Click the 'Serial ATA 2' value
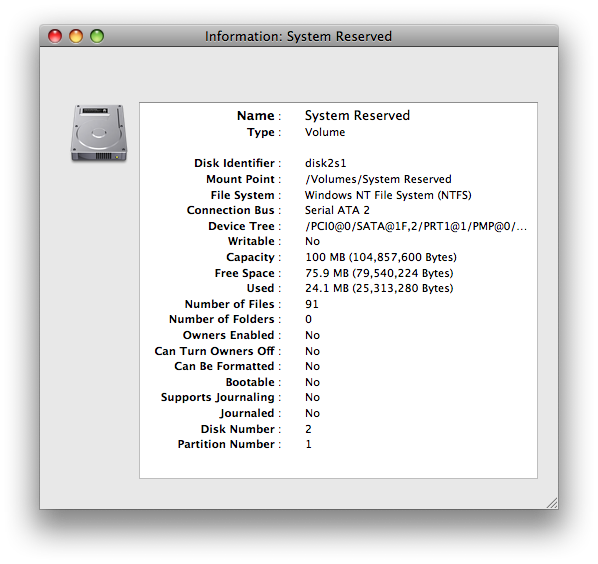Viewport: 598px width, 564px height. pos(337,210)
